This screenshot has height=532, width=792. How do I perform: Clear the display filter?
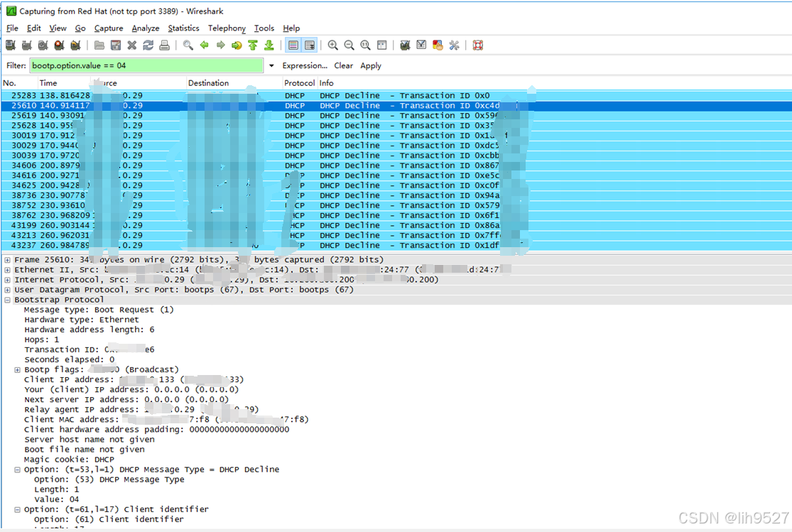[344, 65]
